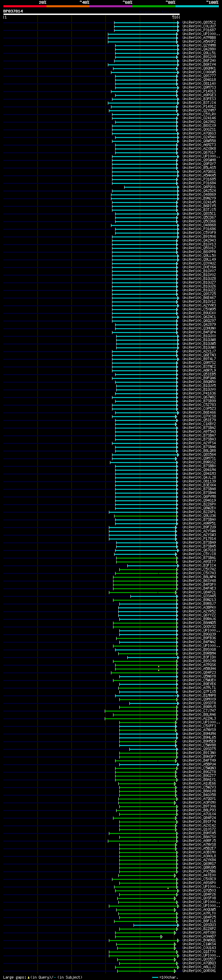The width and height of the screenshot is (222, 980).
Task: Click the UniRef100_O24146 entry
Action: pyautogui.click(x=199, y=118)
